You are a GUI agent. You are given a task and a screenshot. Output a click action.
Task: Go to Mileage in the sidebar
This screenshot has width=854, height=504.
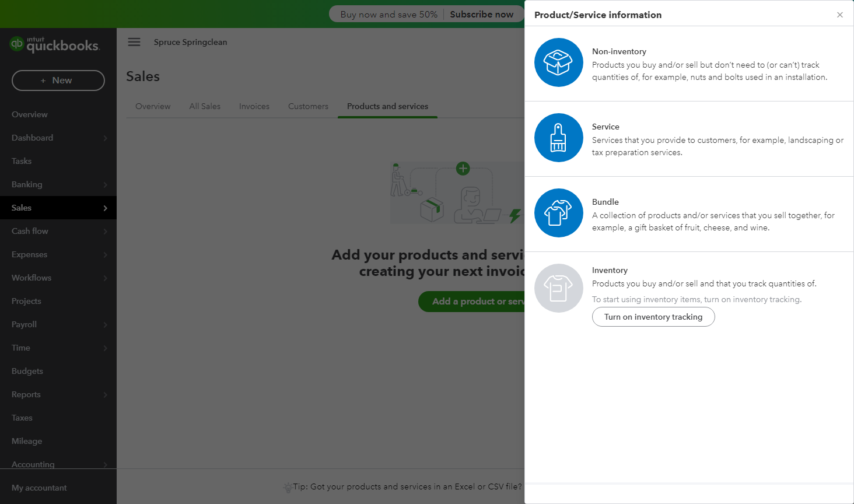tap(27, 441)
